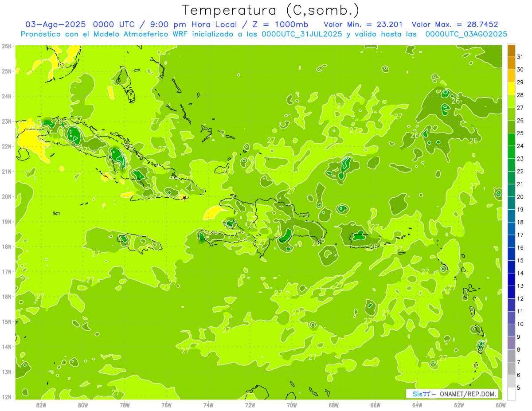
Task: Click the '24N' latitude label
Action: coord(7,96)
